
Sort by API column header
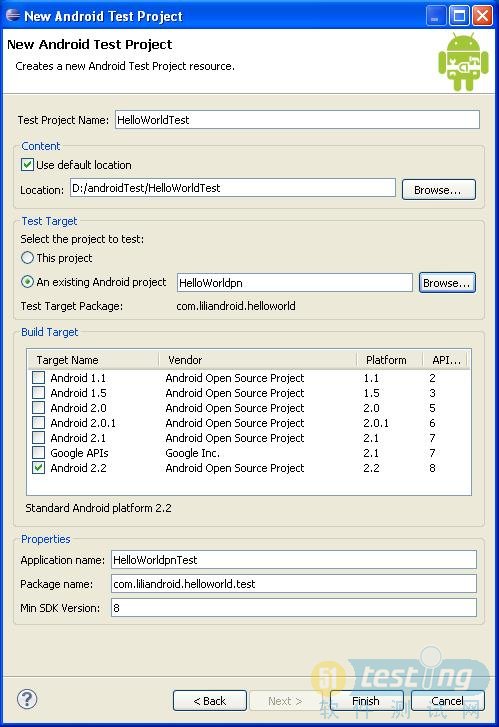coord(446,360)
